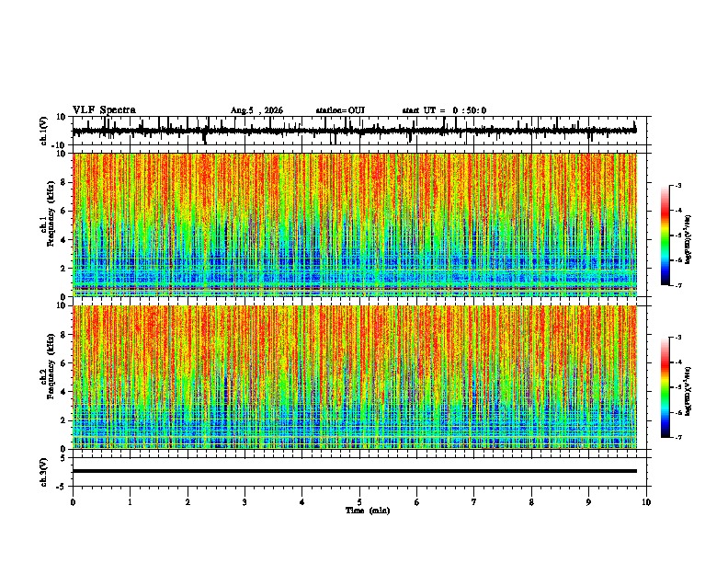Click the 'ch.1(V)' waveform axis label

44,131
